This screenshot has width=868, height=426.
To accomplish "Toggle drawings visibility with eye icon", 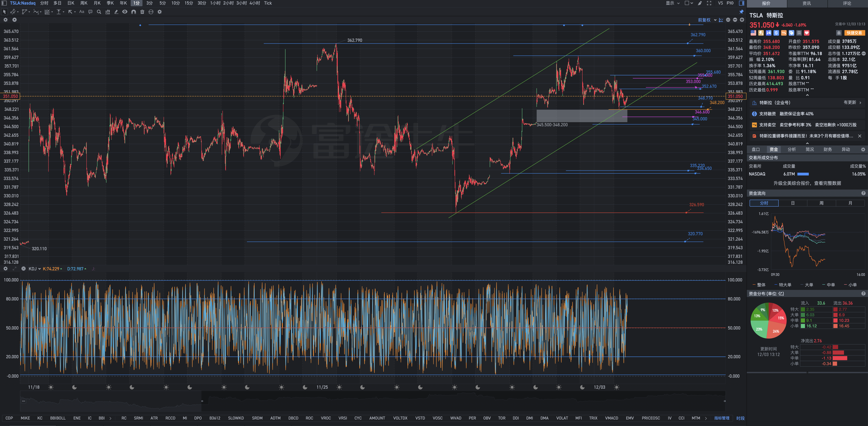I will pos(125,12).
